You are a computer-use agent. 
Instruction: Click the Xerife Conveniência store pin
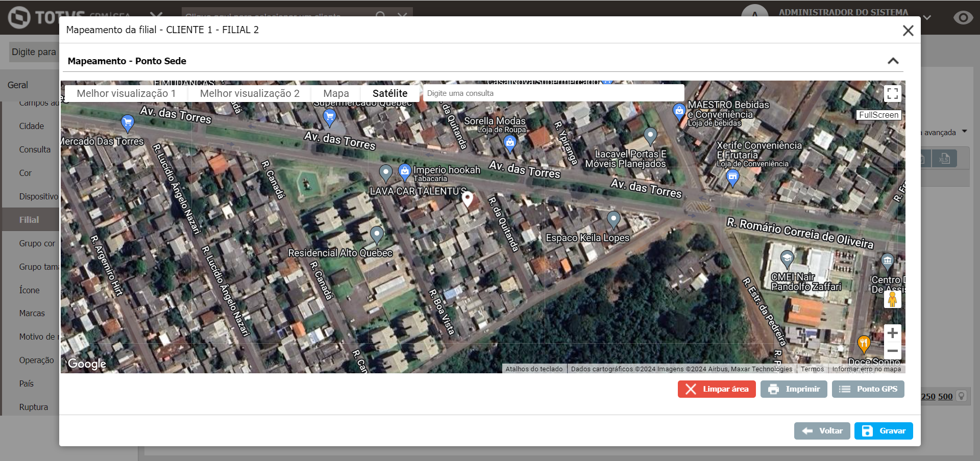[732, 178]
